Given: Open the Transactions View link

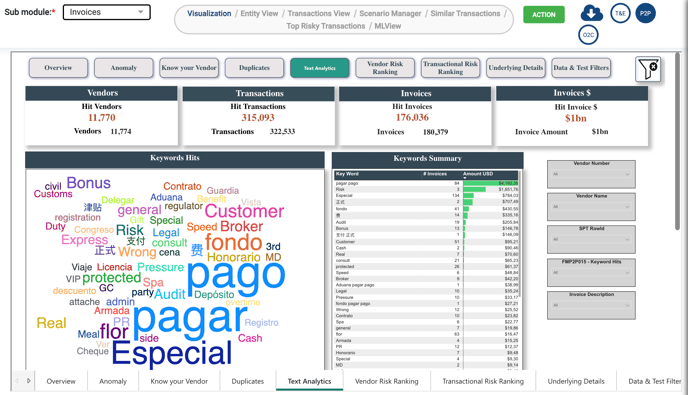Looking at the screenshot, I should (x=319, y=14).
